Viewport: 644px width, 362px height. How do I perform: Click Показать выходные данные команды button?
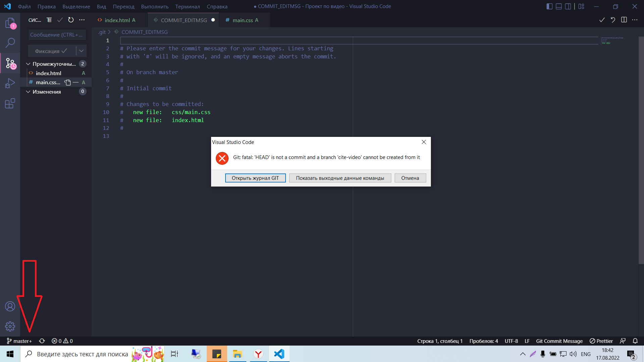(x=340, y=178)
